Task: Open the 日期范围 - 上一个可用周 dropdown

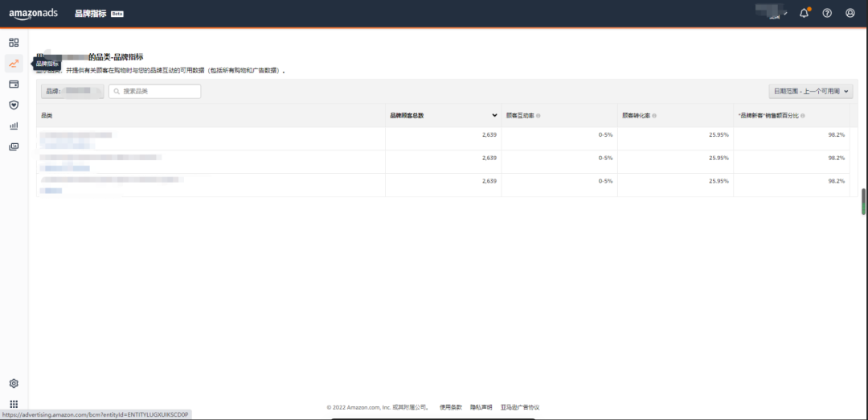Action: [811, 92]
